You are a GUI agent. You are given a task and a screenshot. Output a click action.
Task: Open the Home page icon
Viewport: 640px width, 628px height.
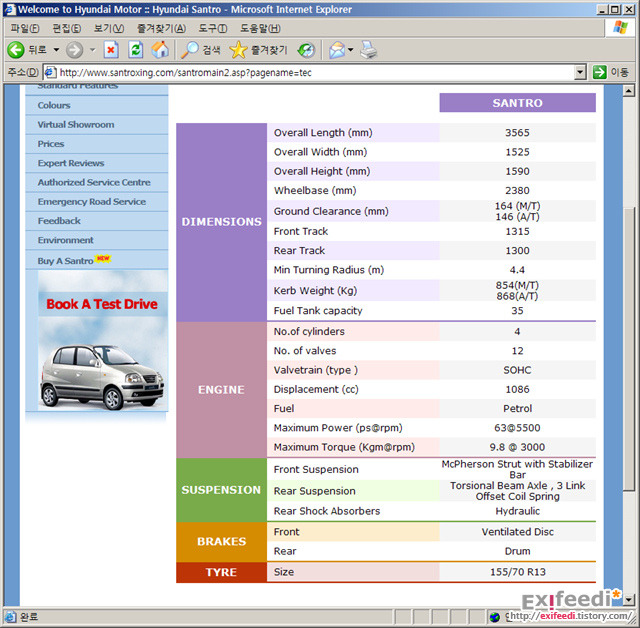(160, 50)
